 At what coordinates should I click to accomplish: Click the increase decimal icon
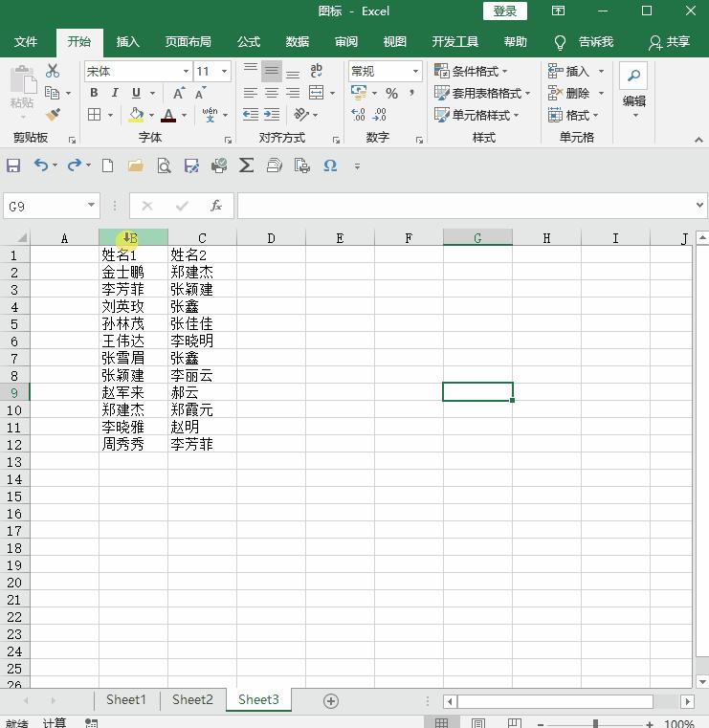(x=358, y=115)
